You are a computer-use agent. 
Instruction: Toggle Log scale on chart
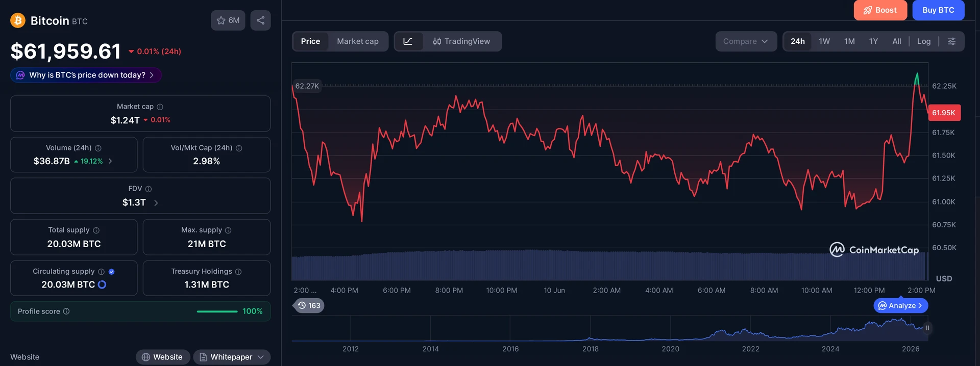(x=924, y=41)
